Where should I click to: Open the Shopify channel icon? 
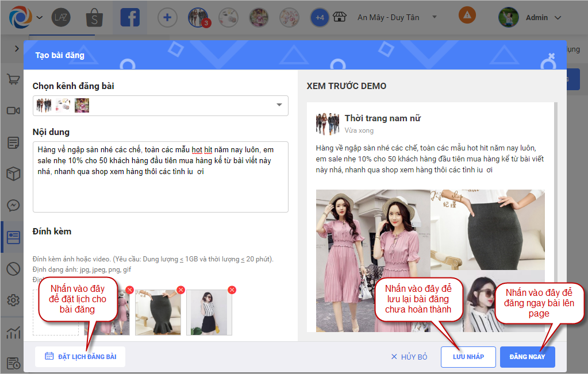pos(94,18)
